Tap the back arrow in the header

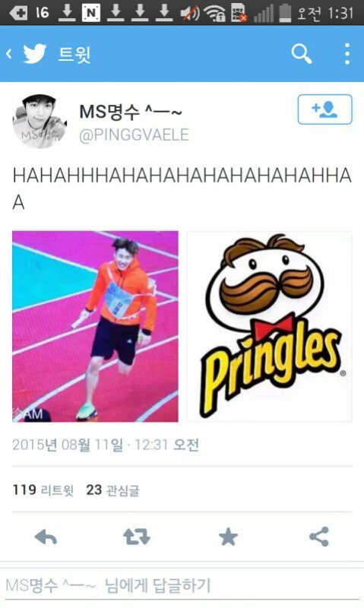8,53
